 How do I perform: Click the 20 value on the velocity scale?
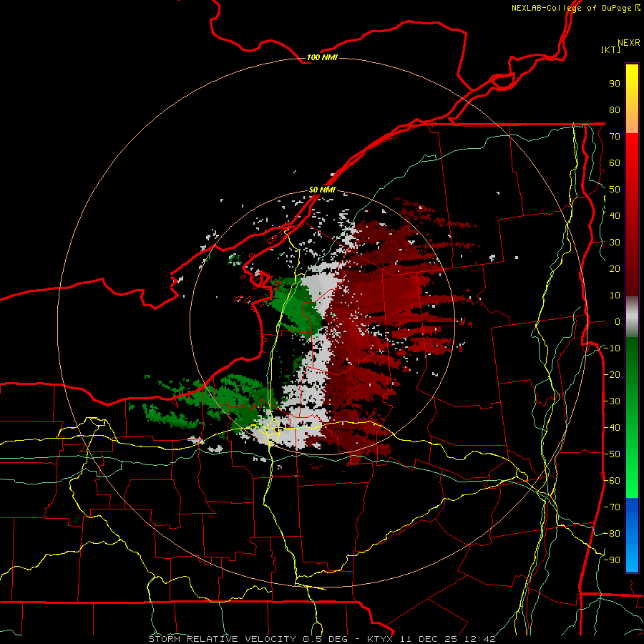click(615, 268)
